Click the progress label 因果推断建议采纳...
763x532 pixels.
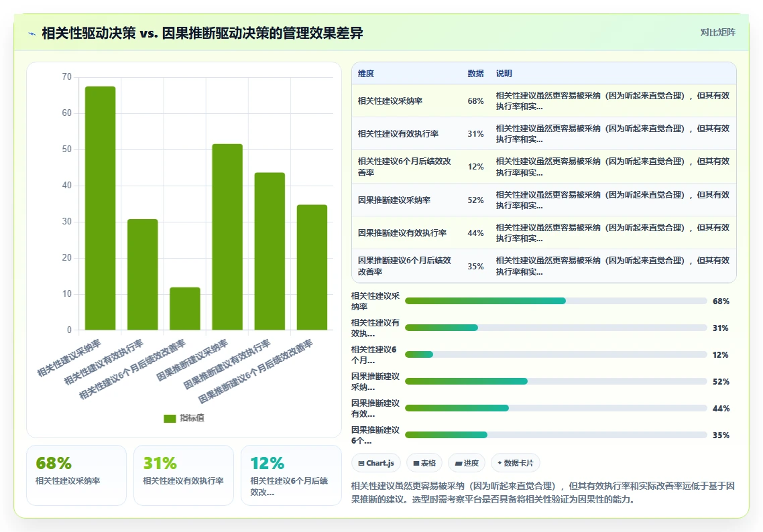tap(375, 382)
